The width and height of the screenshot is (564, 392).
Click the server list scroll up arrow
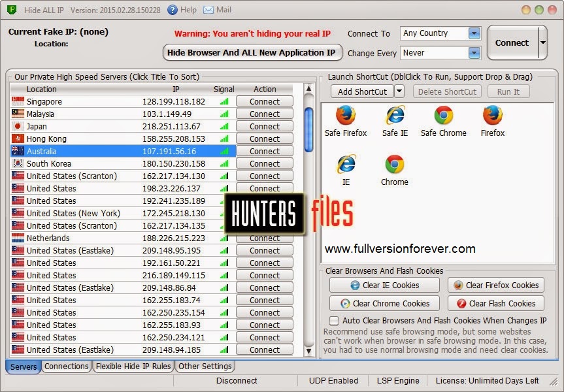click(x=308, y=89)
